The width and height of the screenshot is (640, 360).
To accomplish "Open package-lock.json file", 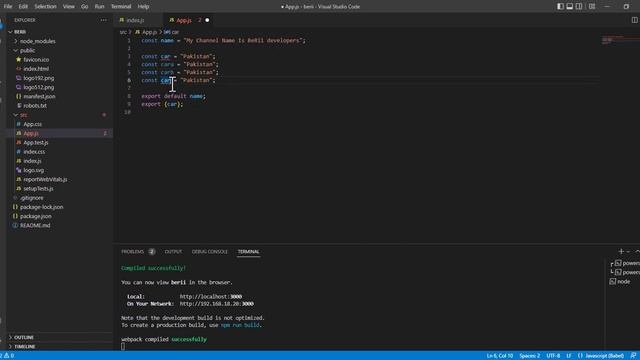I will click(41, 207).
